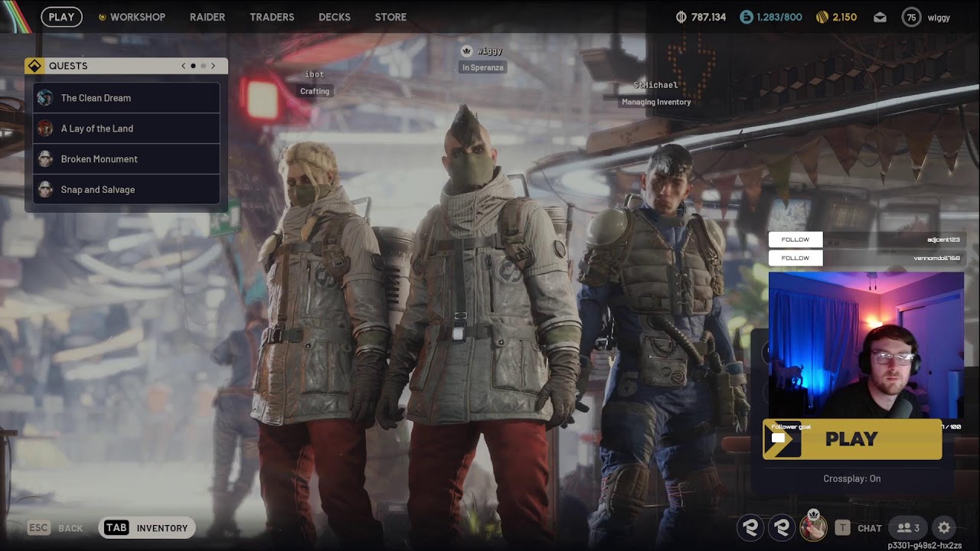Open CHAT
980x551 pixels.
click(870, 528)
